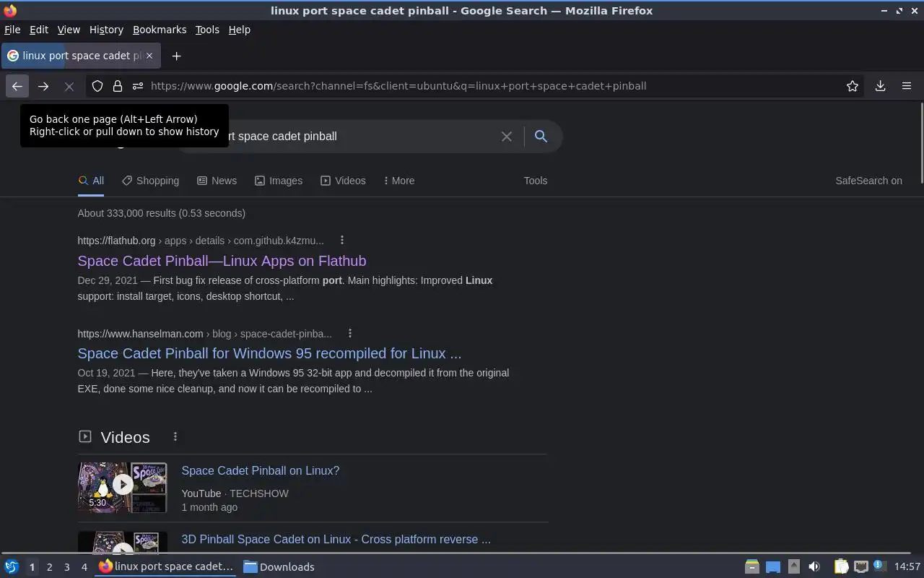Go back one page with the back arrow

tap(17, 86)
